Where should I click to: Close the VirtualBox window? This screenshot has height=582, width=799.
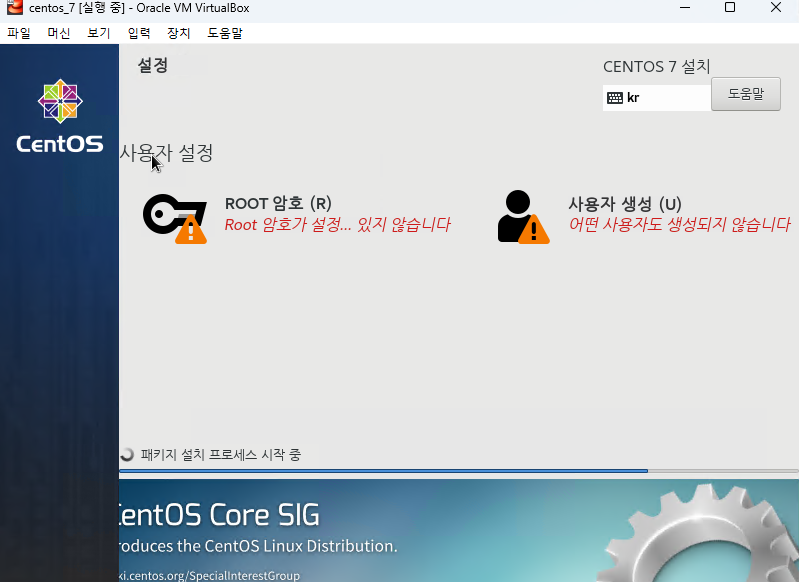(776, 8)
